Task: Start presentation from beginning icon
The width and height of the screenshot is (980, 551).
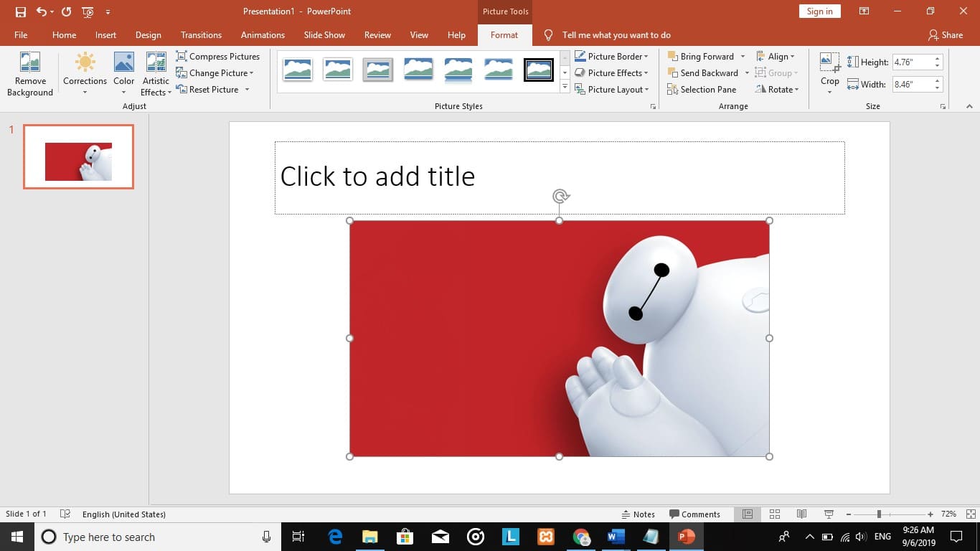Action: [x=88, y=11]
